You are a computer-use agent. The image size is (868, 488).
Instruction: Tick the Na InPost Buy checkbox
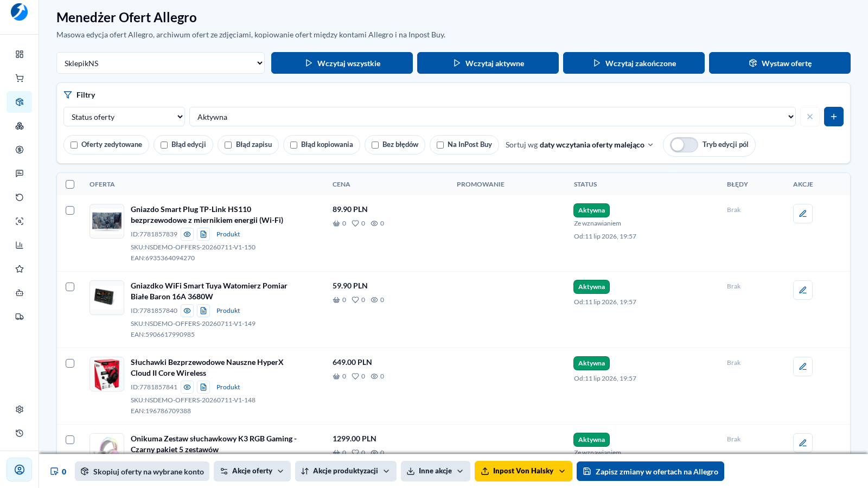[441, 145]
